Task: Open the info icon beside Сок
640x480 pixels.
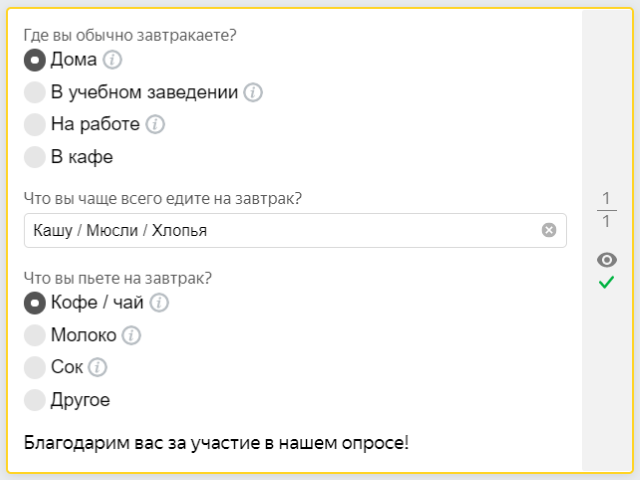Action: [x=98, y=367]
